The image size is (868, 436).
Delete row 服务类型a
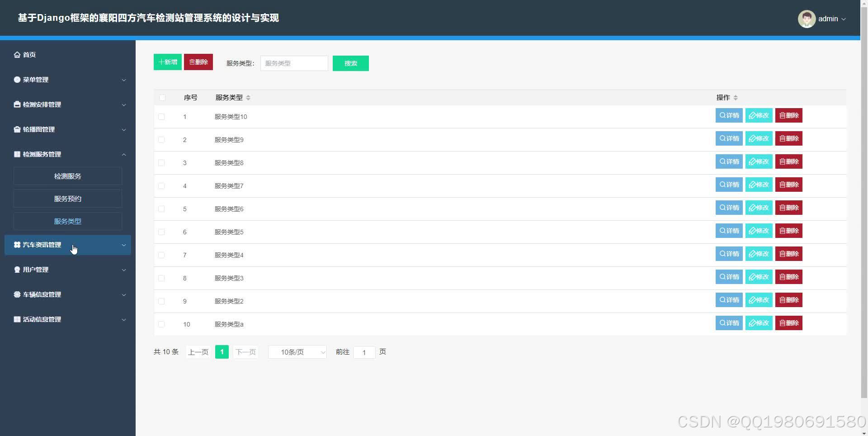788,323
